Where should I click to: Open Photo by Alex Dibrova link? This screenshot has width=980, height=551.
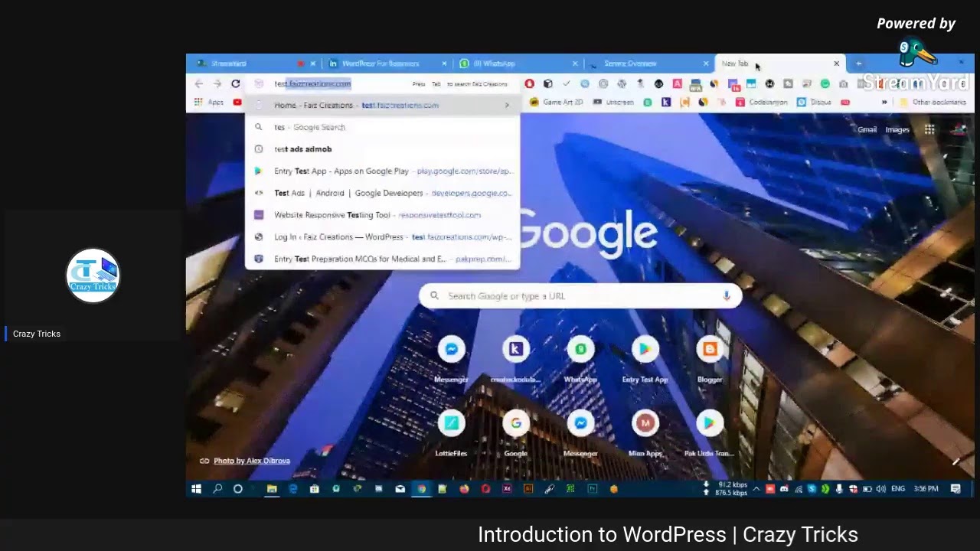coord(252,461)
